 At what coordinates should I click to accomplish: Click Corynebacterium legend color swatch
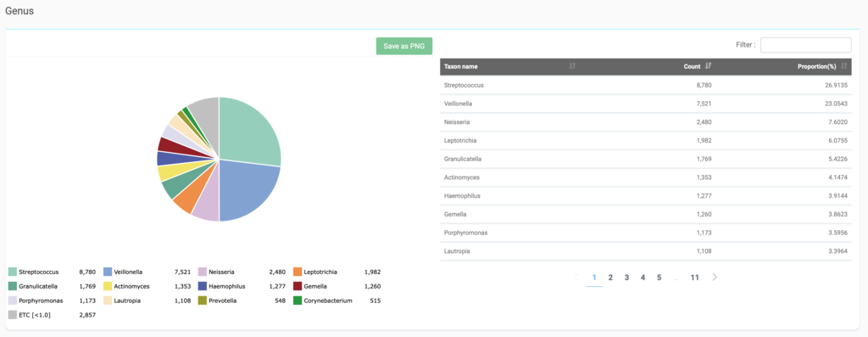[x=298, y=301]
